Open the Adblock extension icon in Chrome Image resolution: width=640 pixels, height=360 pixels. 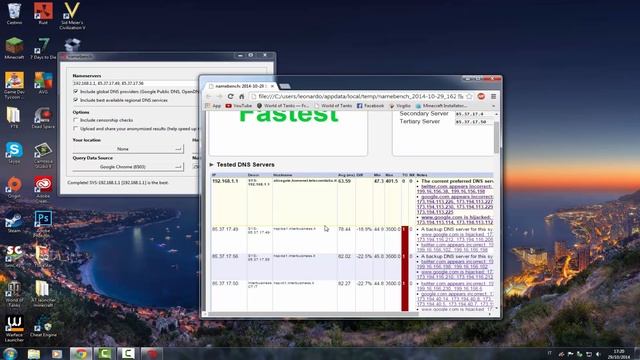(481, 96)
